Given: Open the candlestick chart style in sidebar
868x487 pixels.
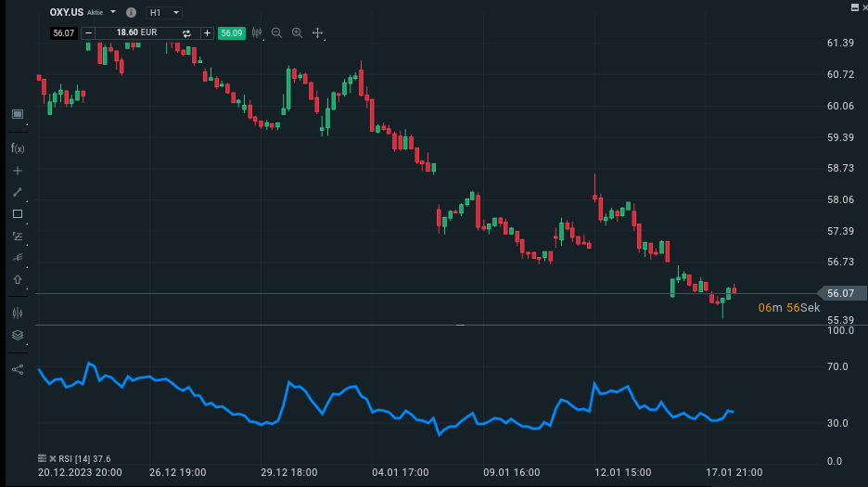Looking at the screenshot, I should (x=18, y=313).
